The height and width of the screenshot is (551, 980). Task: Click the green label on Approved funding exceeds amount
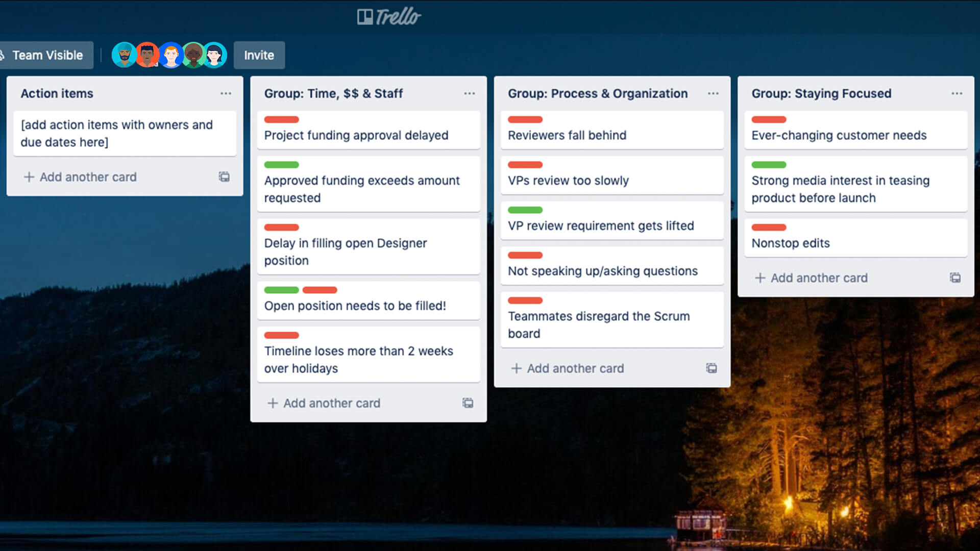click(281, 165)
